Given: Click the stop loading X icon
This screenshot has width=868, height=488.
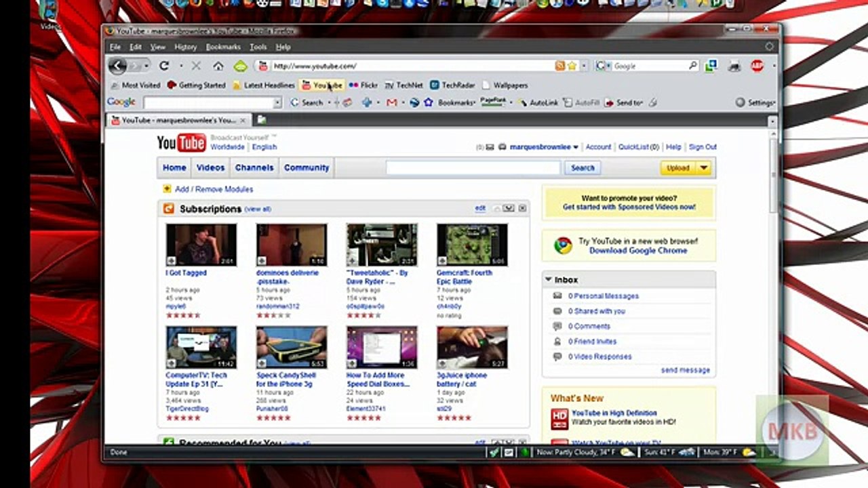Looking at the screenshot, I should [x=196, y=66].
